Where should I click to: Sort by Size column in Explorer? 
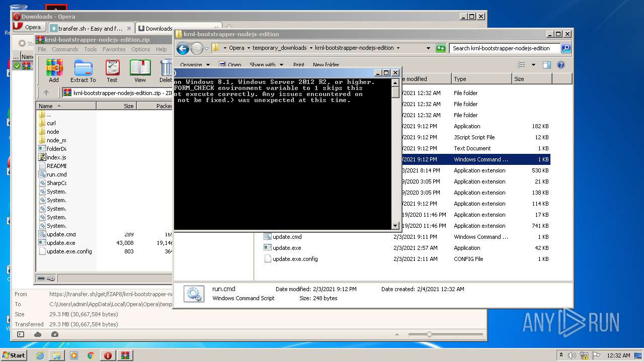(x=532, y=79)
